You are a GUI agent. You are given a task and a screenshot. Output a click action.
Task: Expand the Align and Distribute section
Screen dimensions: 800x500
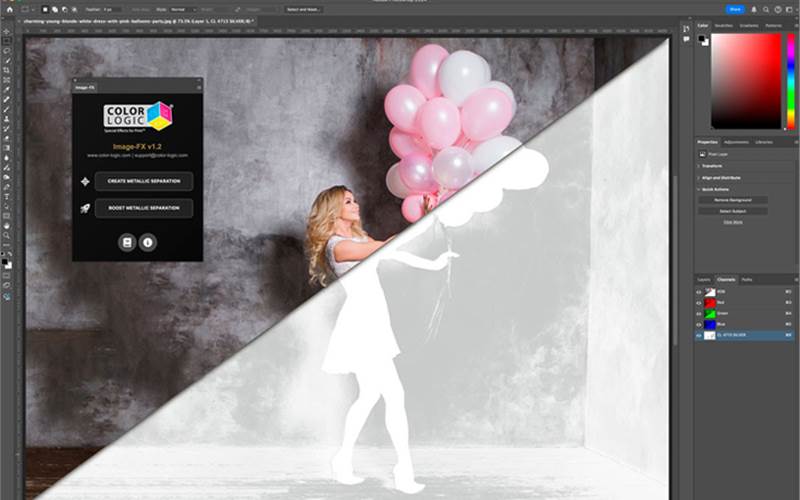pyautogui.click(x=698, y=178)
